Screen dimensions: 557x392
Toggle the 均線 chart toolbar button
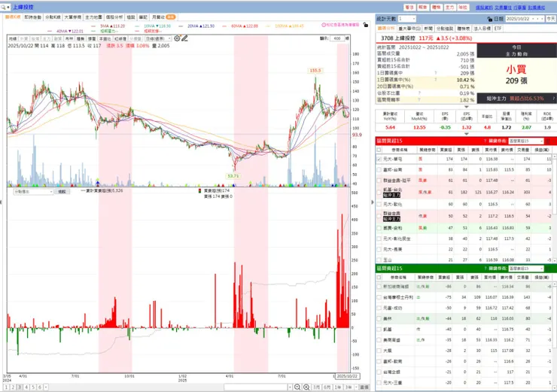tap(13, 38)
